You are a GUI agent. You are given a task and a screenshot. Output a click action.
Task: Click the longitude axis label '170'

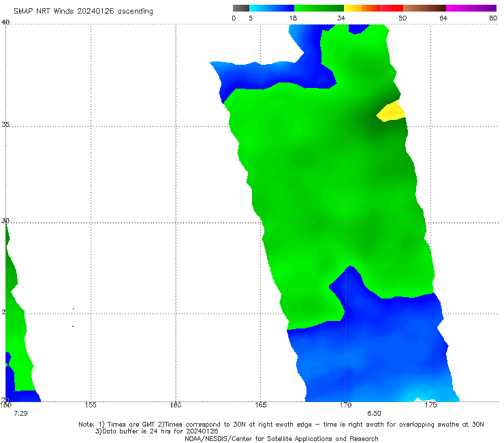[345, 405]
